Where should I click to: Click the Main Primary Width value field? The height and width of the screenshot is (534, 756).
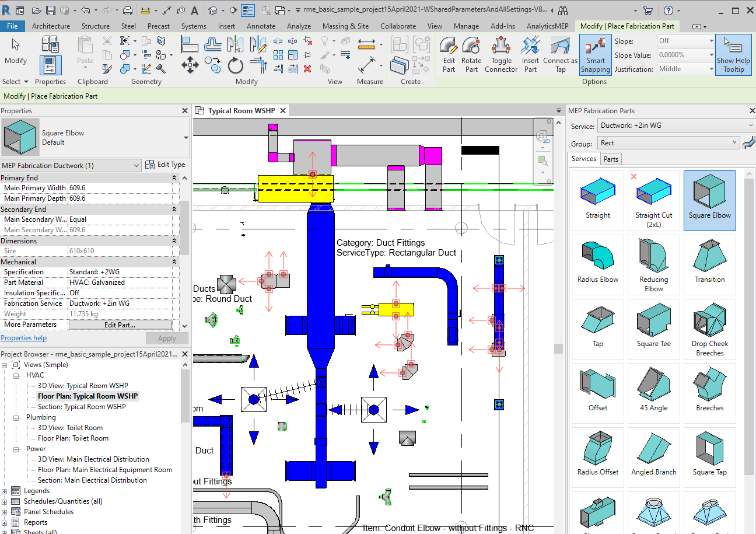(x=120, y=188)
